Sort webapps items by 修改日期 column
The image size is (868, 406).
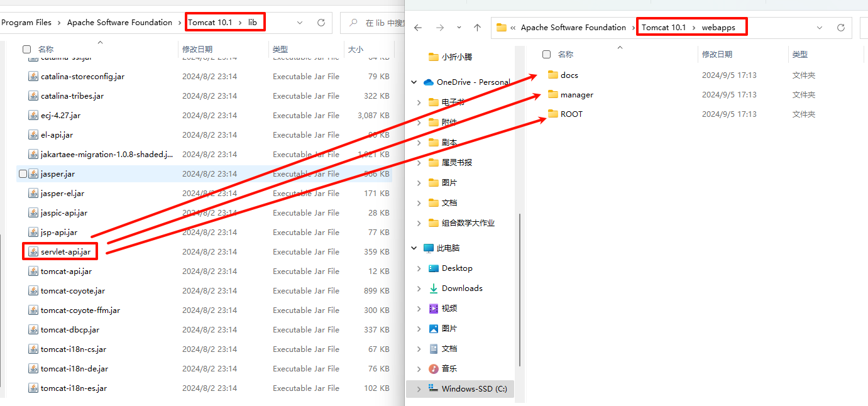[717, 55]
